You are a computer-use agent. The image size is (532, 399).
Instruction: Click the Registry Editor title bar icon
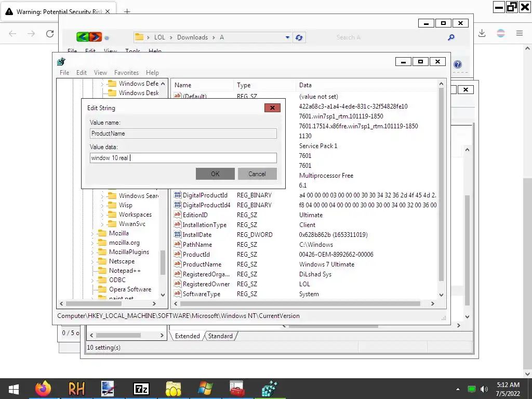coord(61,62)
